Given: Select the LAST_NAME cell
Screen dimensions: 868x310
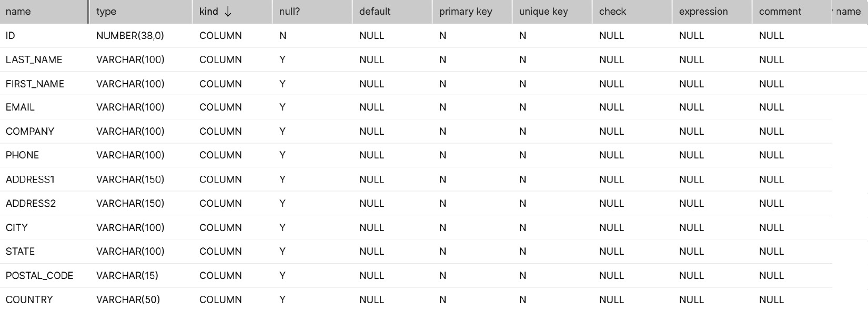Looking at the screenshot, I should pyautogui.click(x=45, y=59).
